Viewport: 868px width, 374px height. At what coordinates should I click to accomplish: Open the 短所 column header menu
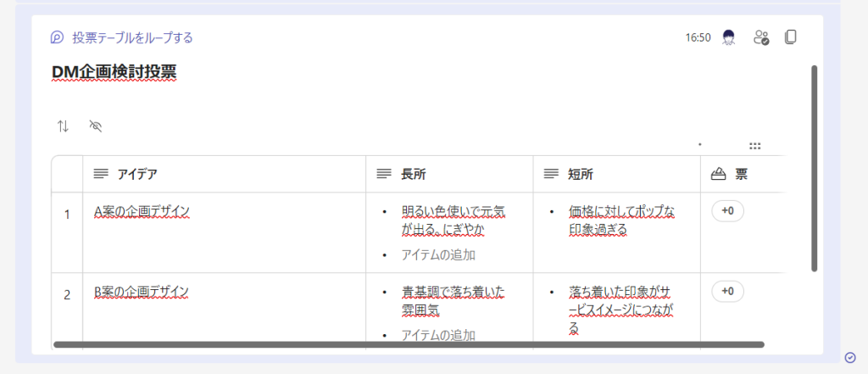point(580,174)
